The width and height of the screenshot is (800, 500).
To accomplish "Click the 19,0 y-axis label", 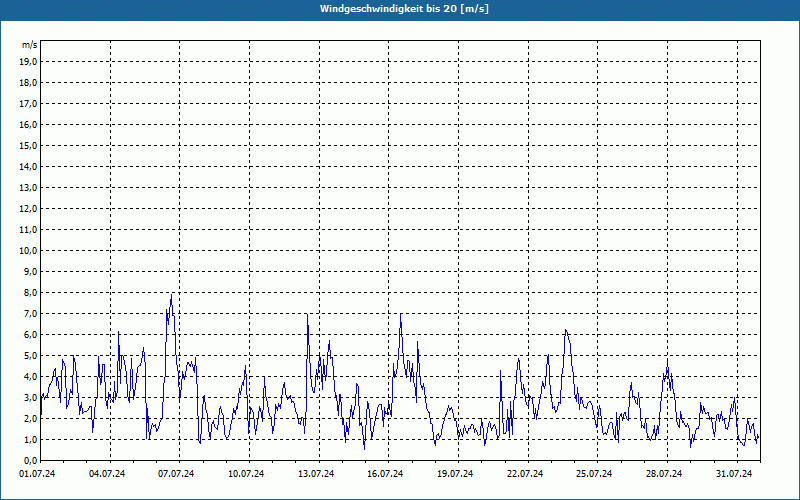I will (x=28, y=62).
